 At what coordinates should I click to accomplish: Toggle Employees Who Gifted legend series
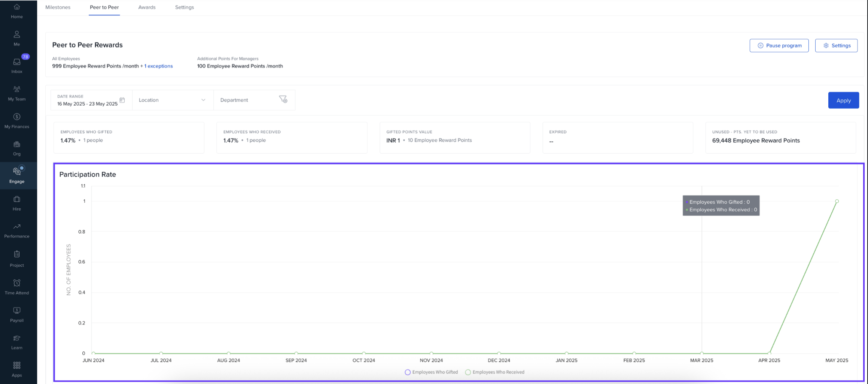(x=432, y=372)
